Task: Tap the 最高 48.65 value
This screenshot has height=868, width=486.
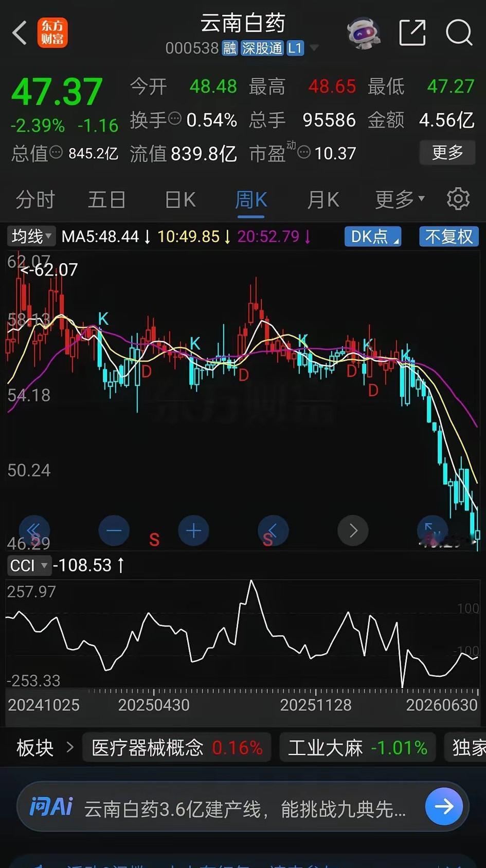Action: [332, 86]
